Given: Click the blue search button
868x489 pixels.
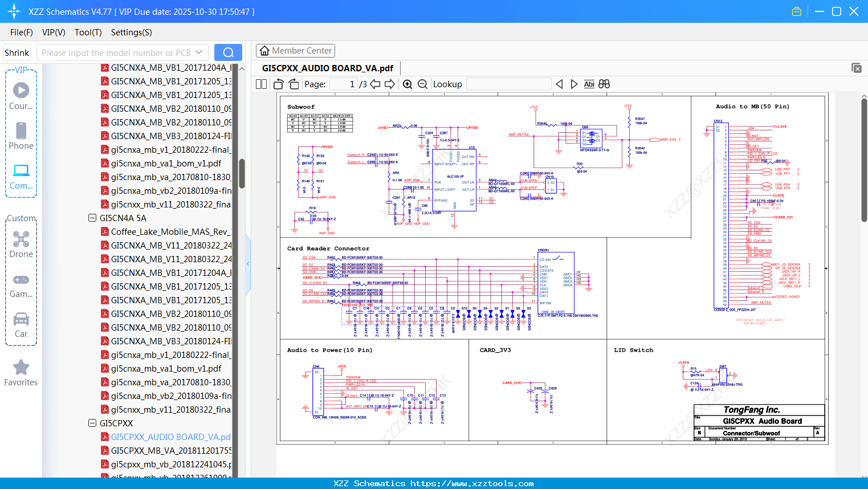Looking at the screenshot, I should (x=228, y=52).
